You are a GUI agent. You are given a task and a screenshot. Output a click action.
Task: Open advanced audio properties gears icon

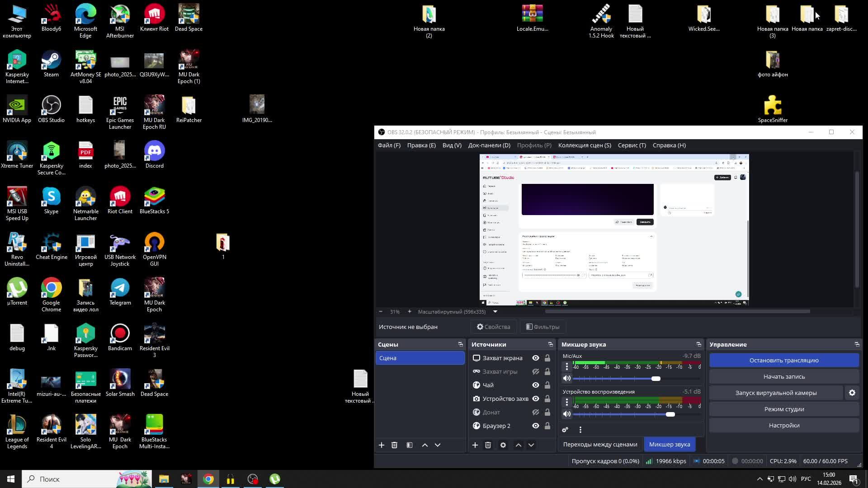(565, 430)
